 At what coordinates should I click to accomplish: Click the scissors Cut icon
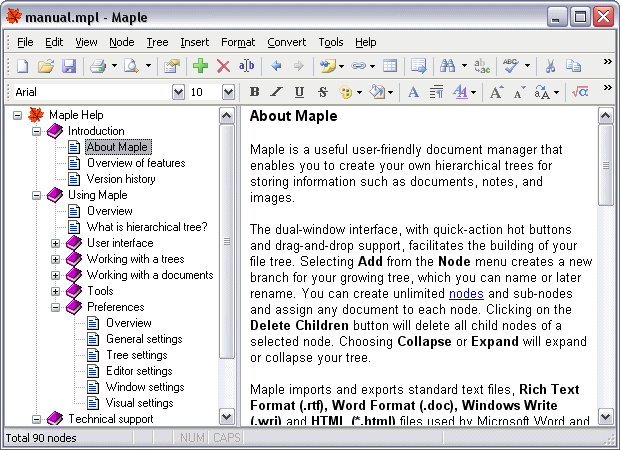(550, 66)
